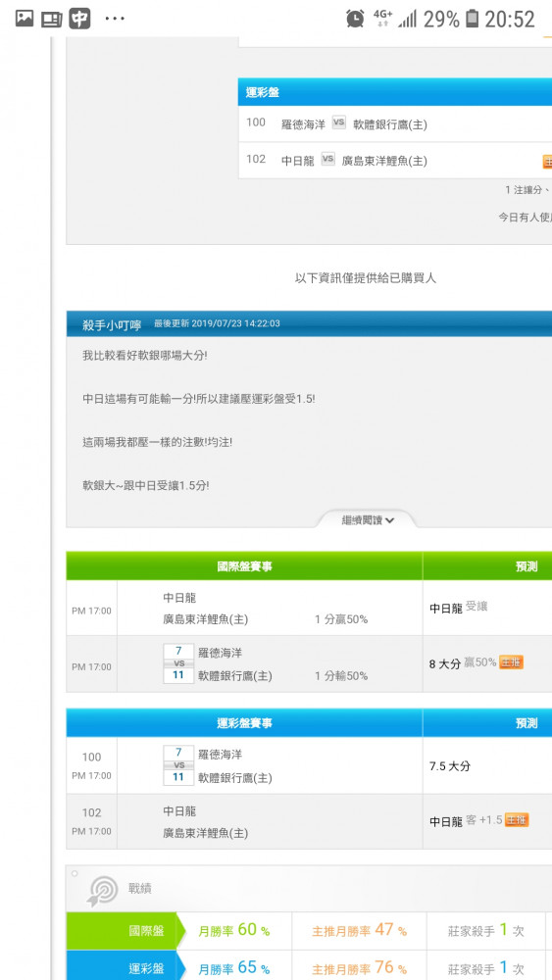The width and height of the screenshot is (552, 980).
Task: Click the target arrow 戰績 icon
Action: [103, 891]
